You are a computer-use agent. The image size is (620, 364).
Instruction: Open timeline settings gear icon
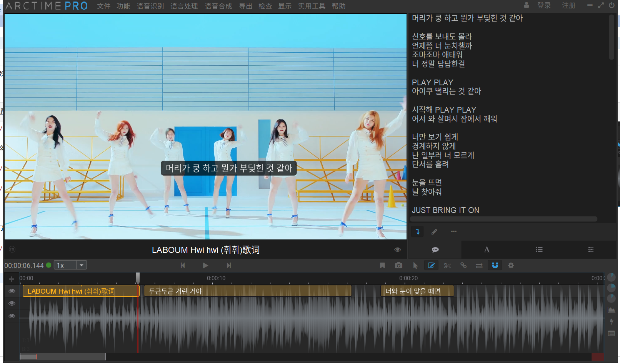[511, 266]
